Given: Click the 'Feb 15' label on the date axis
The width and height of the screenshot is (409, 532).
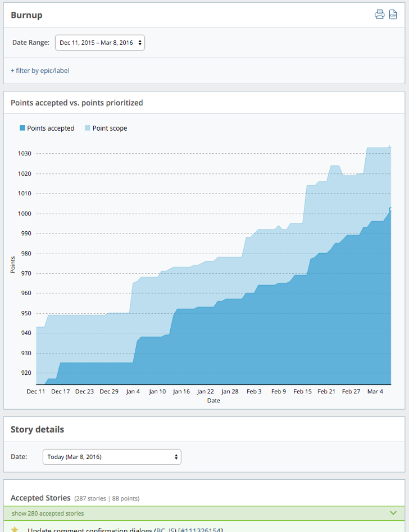Looking at the screenshot, I should click(x=302, y=392).
